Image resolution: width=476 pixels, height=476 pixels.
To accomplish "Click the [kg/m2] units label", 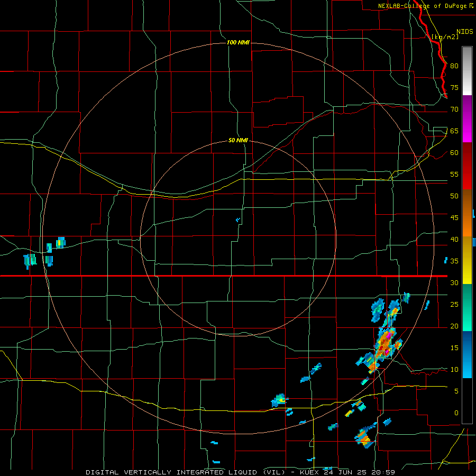I will tap(445, 36).
